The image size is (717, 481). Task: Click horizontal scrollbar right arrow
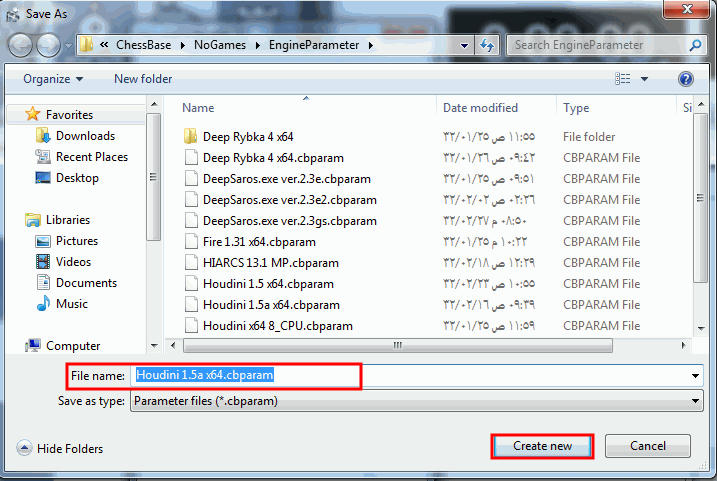(x=684, y=345)
